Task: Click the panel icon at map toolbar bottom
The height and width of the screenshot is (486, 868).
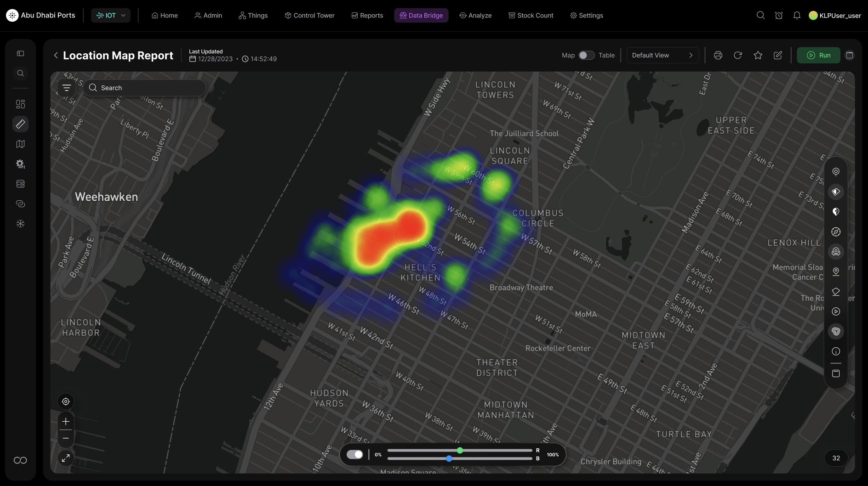Action: point(836,373)
